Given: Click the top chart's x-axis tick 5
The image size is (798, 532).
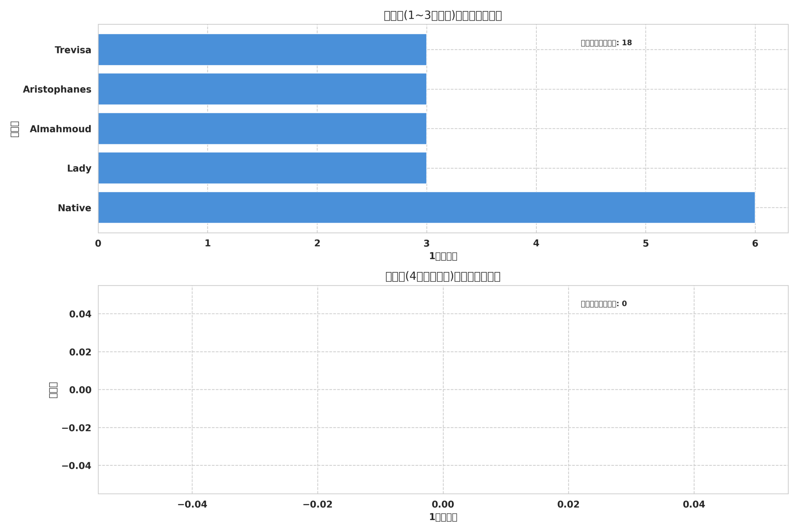Looking at the screenshot, I should [x=646, y=244].
